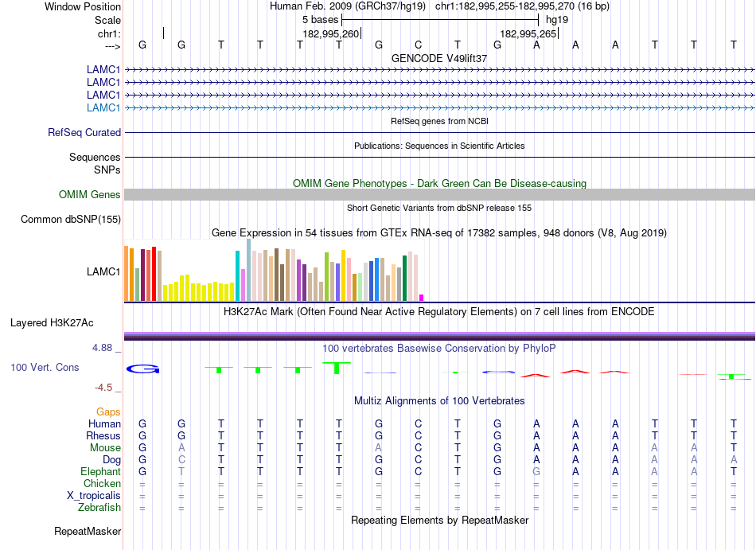Screen dimensions: 756x550
Task: Select the Dog alignment row label
Action: [x=111, y=460]
